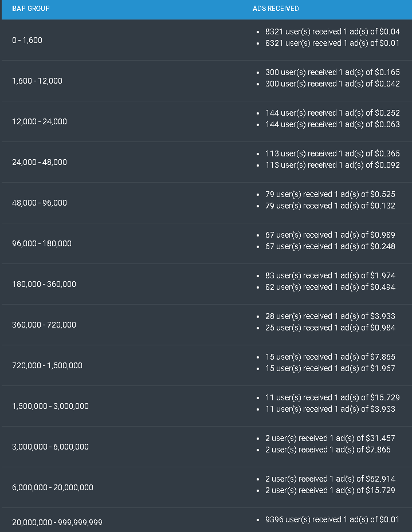
Task: Click the BAP GROUP column header
Action: (x=30, y=9)
